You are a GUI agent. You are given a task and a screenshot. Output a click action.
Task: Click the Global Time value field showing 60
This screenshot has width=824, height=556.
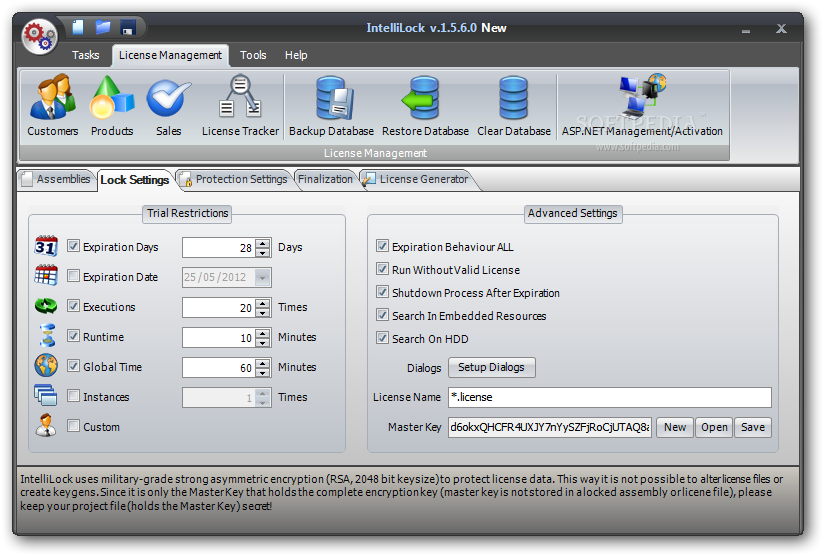pos(219,367)
